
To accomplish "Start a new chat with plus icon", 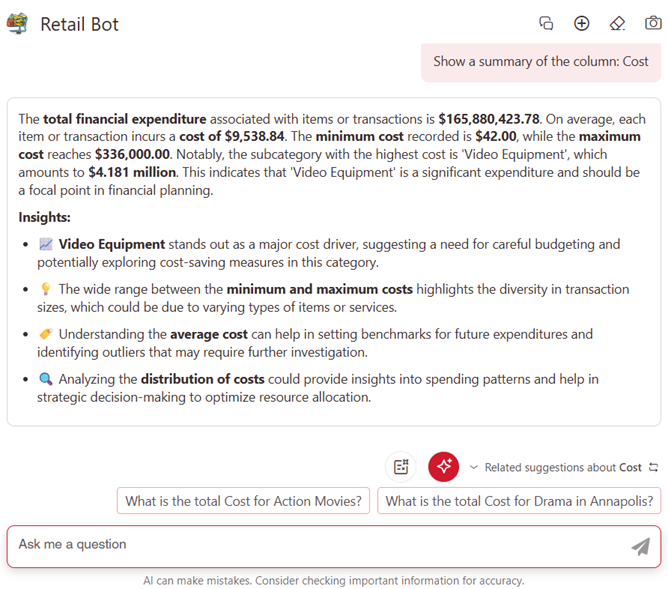I will pyautogui.click(x=581, y=23).
